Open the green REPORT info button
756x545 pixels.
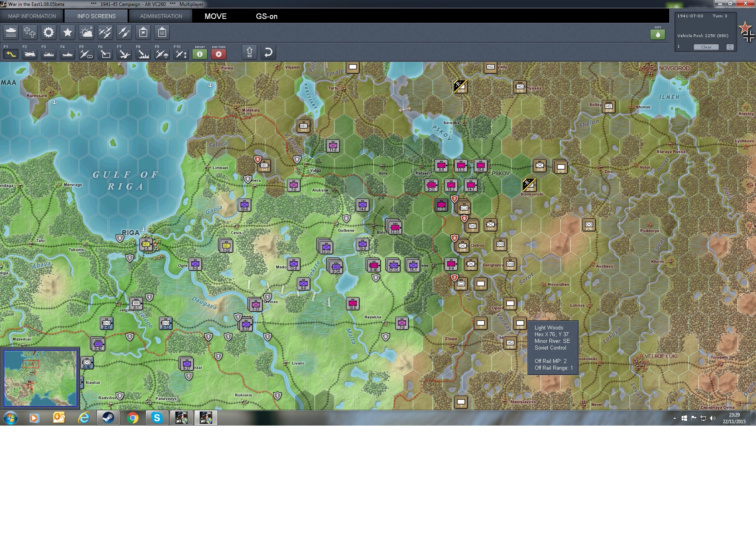coord(200,54)
